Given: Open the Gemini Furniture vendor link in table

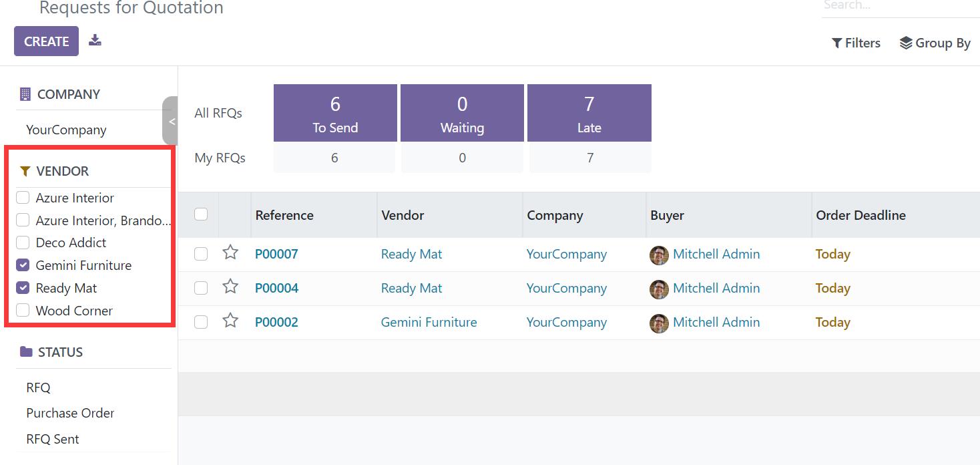Looking at the screenshot, I should [x=429, y=322].
